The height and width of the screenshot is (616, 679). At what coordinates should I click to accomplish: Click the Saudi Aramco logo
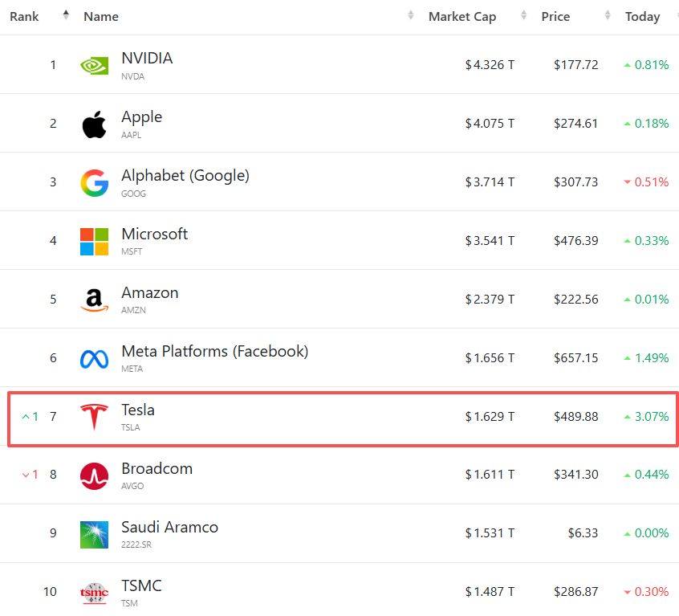click(94, 535)
